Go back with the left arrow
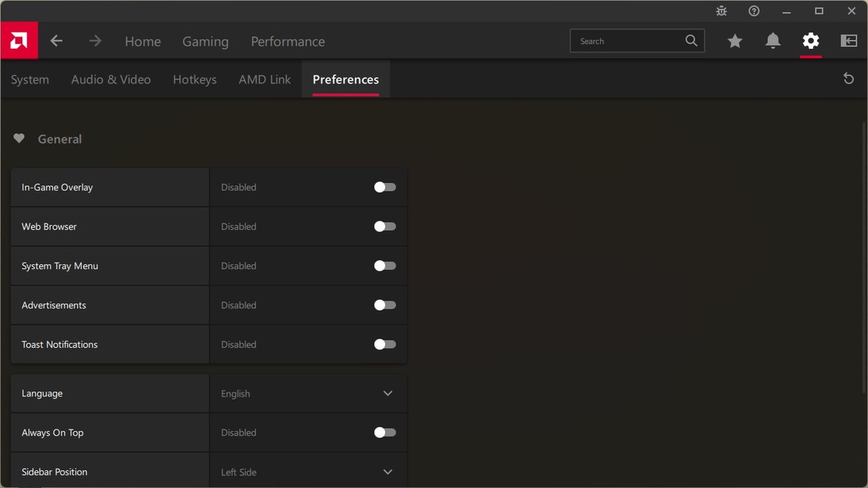 click(56, 41)
